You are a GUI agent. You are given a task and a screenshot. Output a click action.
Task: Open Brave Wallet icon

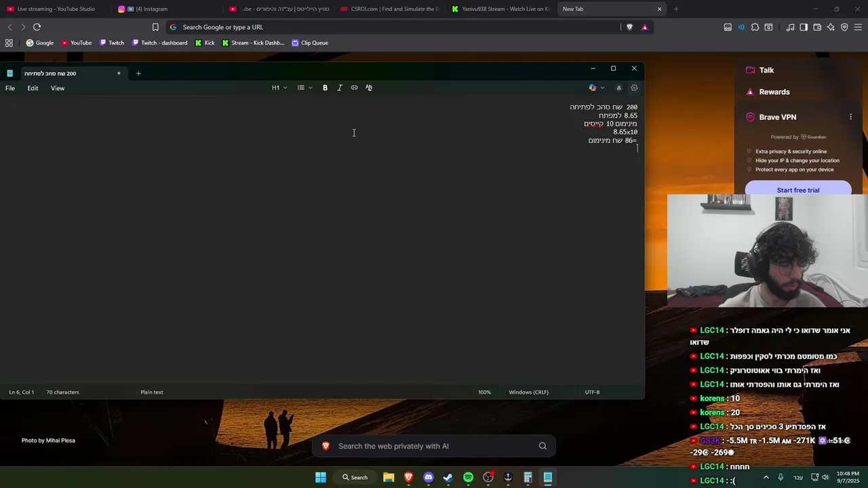pos(817,27)
